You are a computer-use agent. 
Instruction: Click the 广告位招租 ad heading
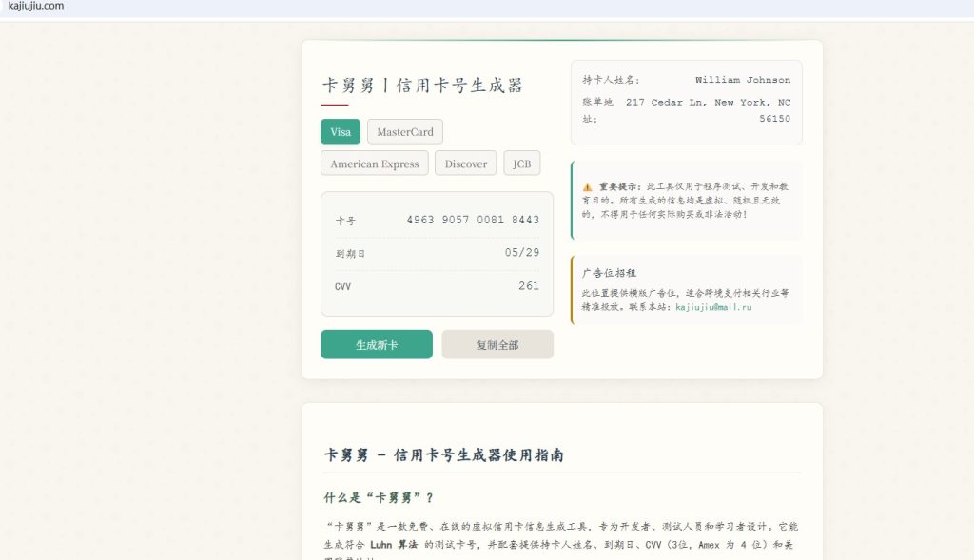[610, 273]
